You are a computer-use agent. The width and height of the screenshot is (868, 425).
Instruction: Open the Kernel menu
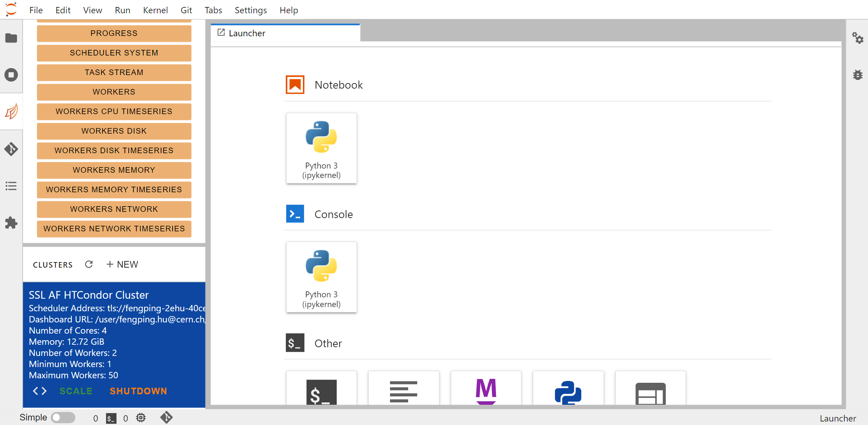tap(155, 10)
